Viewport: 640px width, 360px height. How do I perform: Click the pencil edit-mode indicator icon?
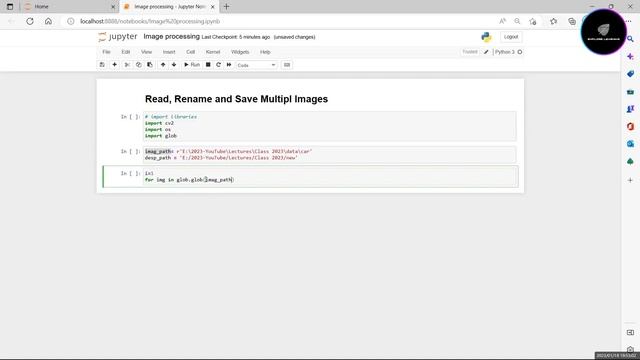click(486, 52)
